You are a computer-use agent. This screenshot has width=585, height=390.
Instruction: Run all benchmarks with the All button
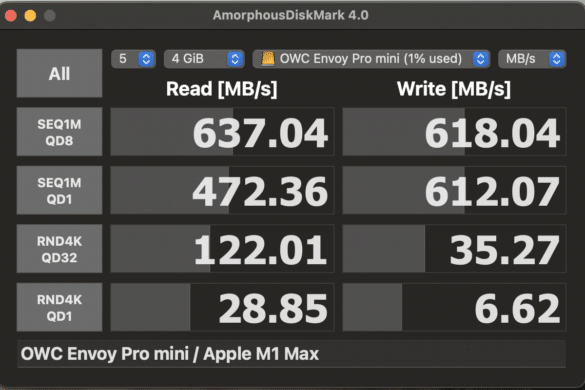59,73
